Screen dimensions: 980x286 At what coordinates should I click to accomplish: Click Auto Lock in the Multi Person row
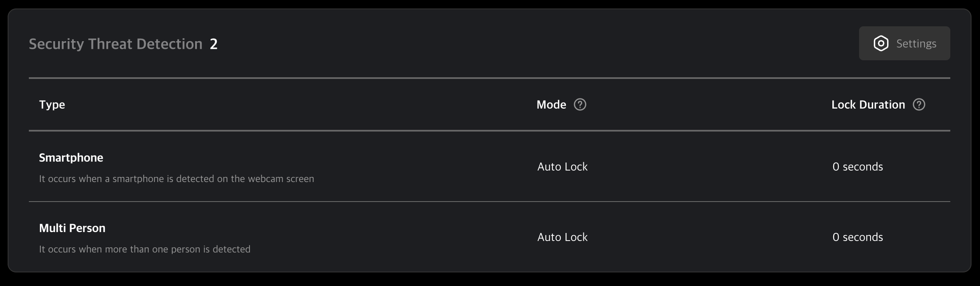pyautogui.click(x=562, y=237)
